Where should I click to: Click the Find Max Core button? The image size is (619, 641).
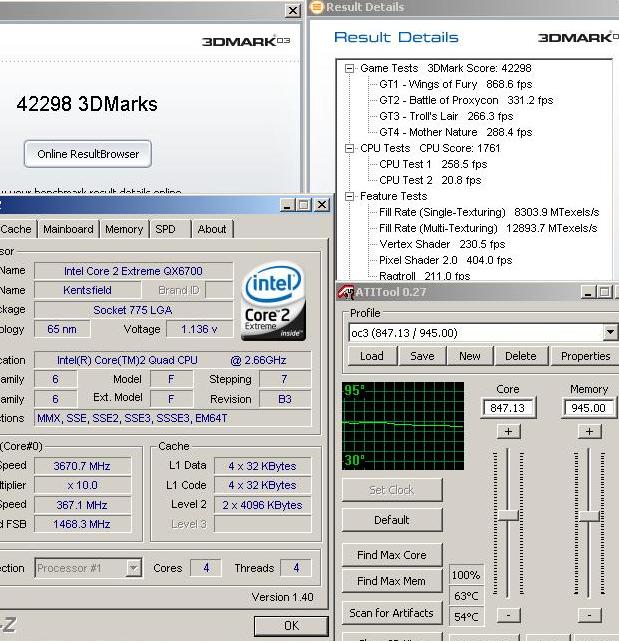click(x=392, y=555)
